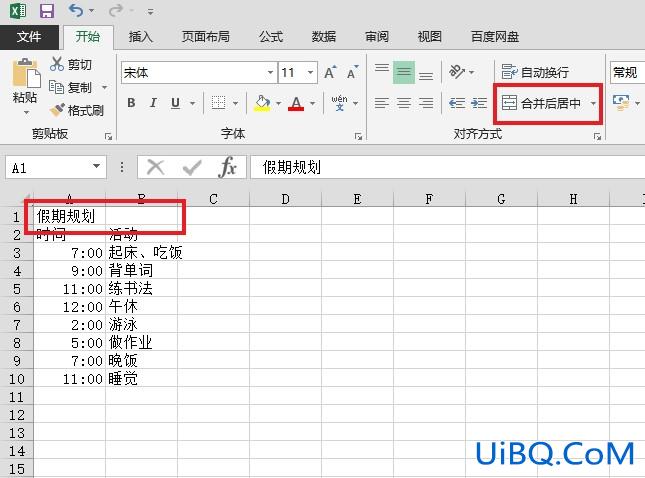Switch to the 公式 tab
Image resolution: width=645 pixels, height=478 pixels.
coord(271,37)
